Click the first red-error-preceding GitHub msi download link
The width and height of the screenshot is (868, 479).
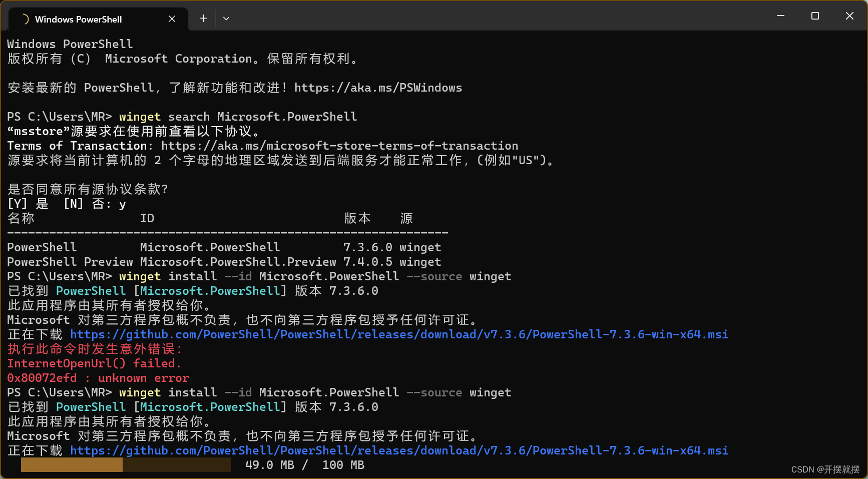(399, 334)
